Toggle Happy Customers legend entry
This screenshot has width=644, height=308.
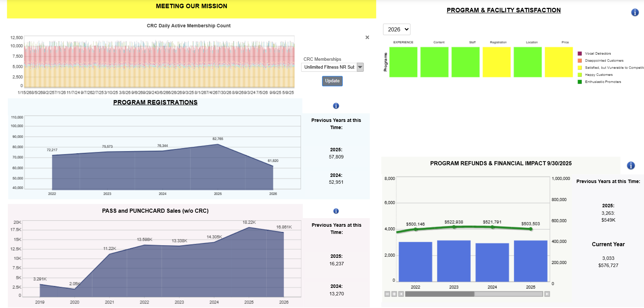595,75
